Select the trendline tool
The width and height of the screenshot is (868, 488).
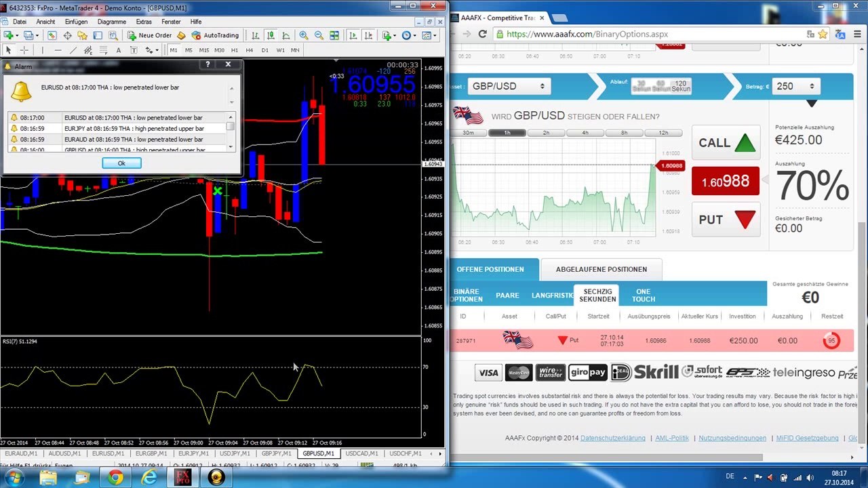click(x=73, y=50)
